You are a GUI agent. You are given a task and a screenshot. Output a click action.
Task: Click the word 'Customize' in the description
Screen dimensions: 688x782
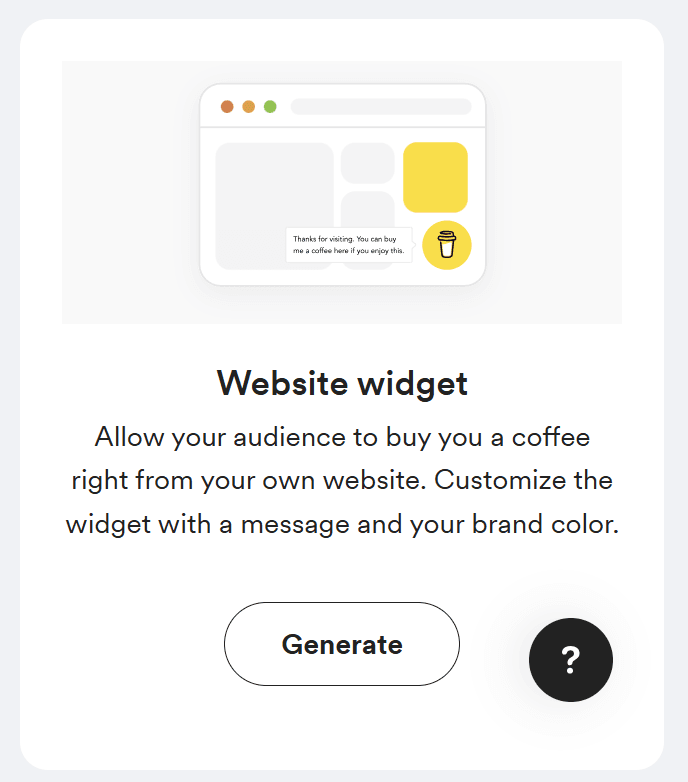[500, 480]
